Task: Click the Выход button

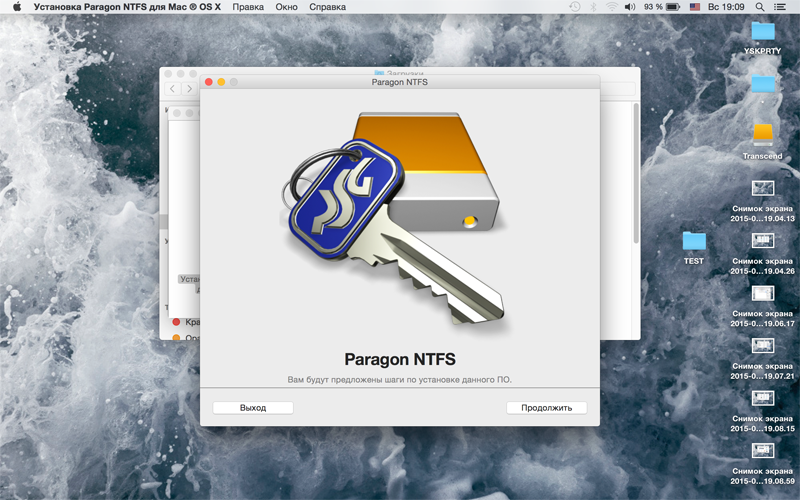Action: tap(253, 408)
